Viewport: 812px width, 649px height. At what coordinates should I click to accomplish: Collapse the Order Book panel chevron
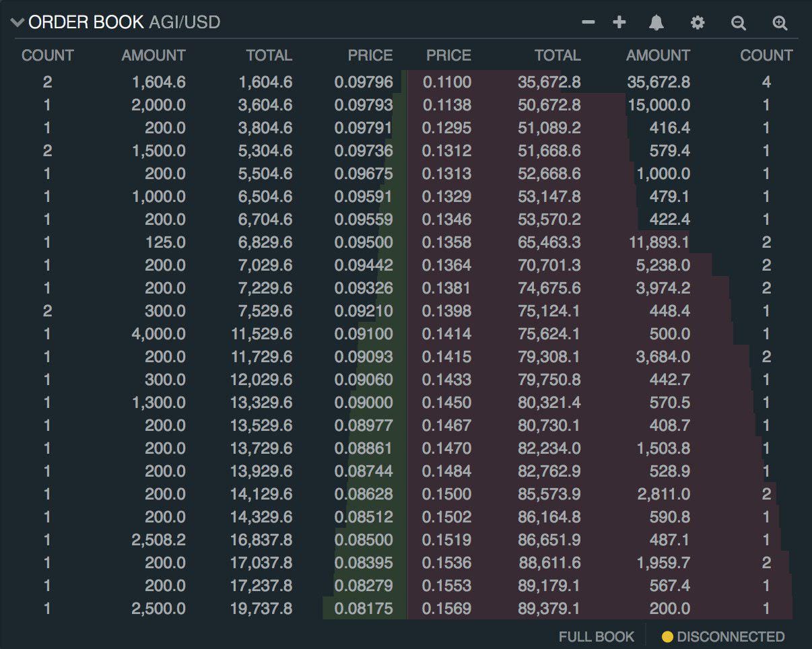(x=18, y=23)
